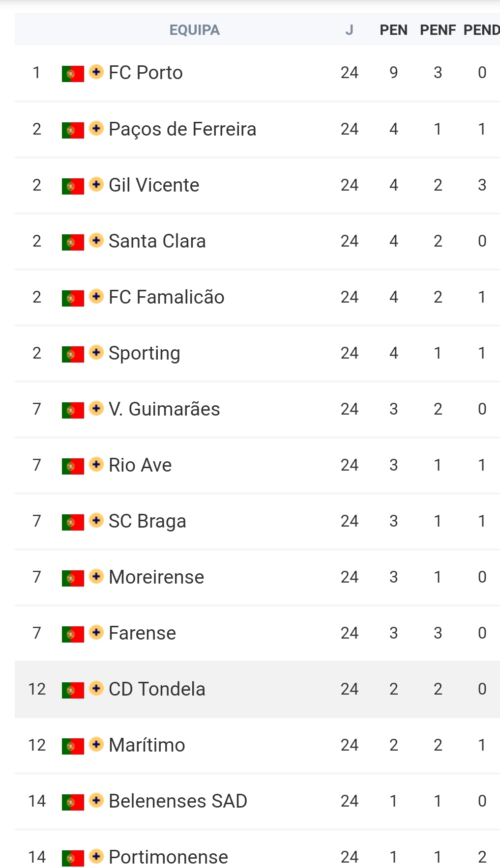Sort by the J games column header

(x=349, y=30)
